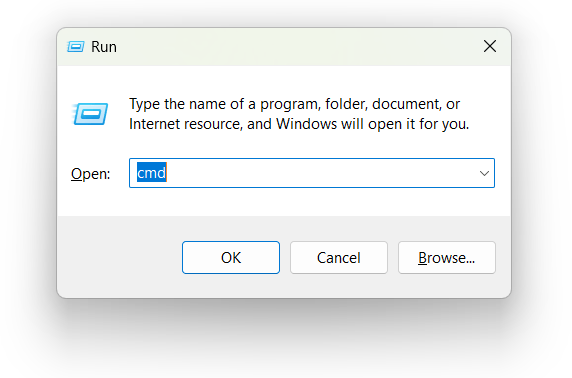Click the "Internet resource, and Windows" text line
This screenshot has height=378, width=572.
pyautogui.click(x=233, y=124)
